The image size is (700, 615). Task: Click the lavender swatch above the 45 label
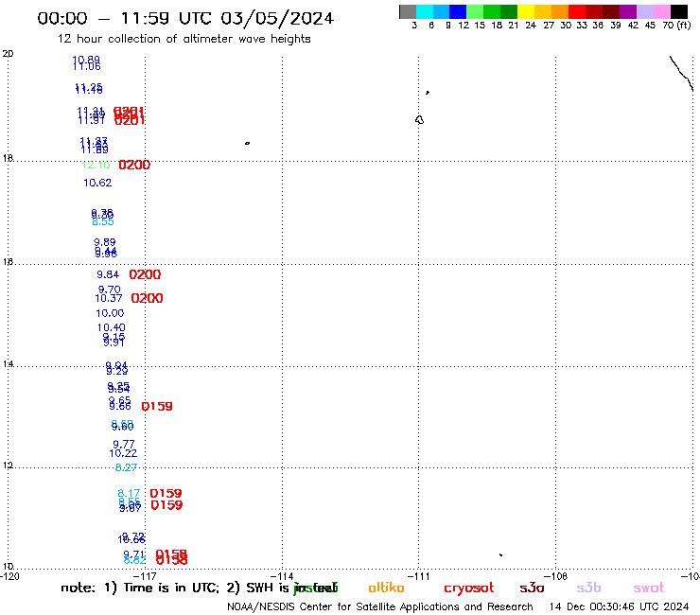click(x=644, y=11)
